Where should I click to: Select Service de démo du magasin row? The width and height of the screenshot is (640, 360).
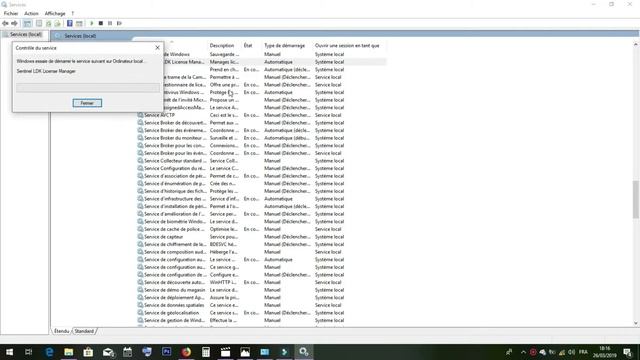tap(261, 290)
